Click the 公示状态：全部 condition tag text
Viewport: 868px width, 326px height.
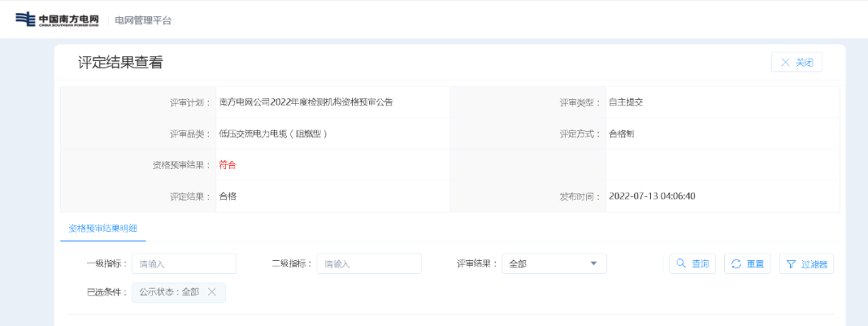click(169, 292)
